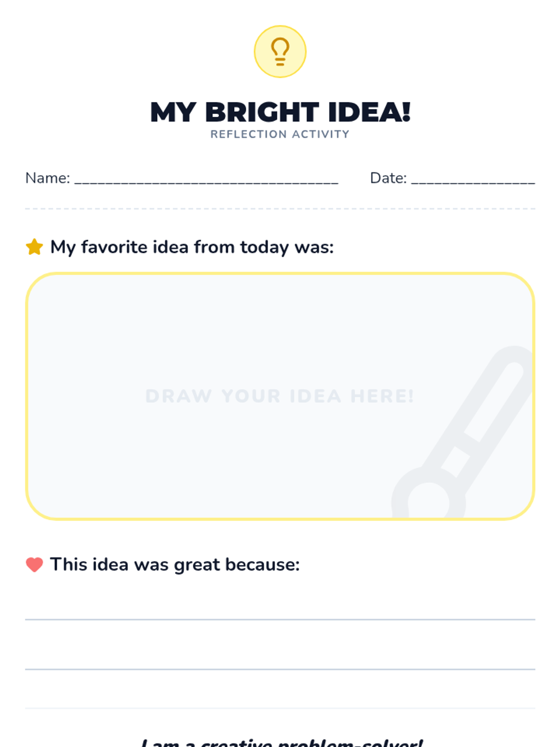Click the Date label
This screenshot has width=560, height=747.
click(388, 178)
